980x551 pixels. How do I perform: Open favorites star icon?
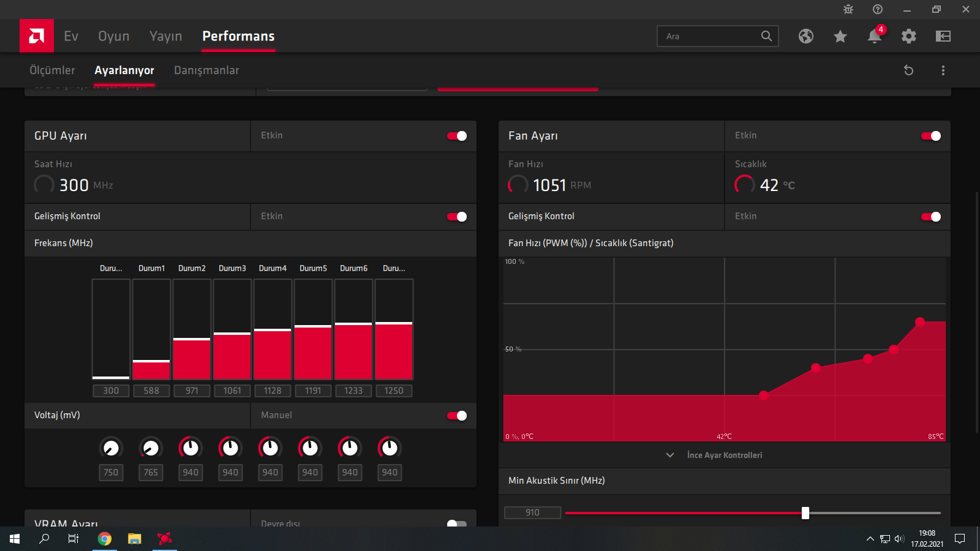tap(840, 37)
